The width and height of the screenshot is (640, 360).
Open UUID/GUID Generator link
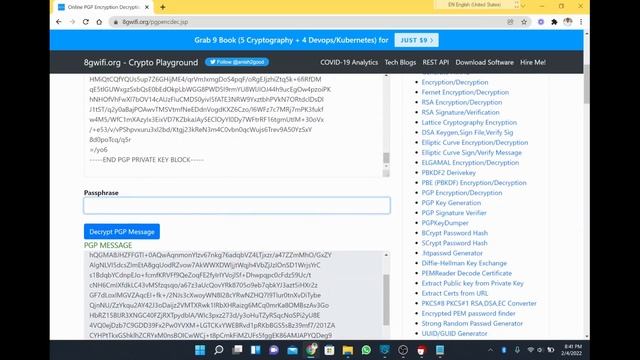point(454,333)
